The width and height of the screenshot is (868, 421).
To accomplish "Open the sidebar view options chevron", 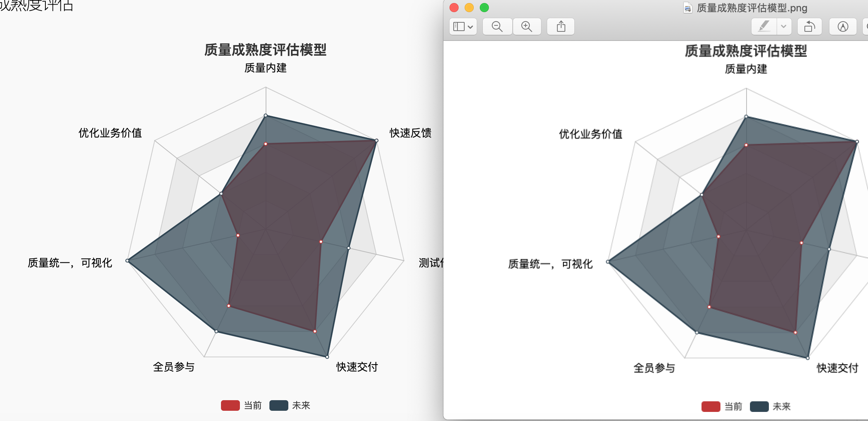I will pos(471,27).
